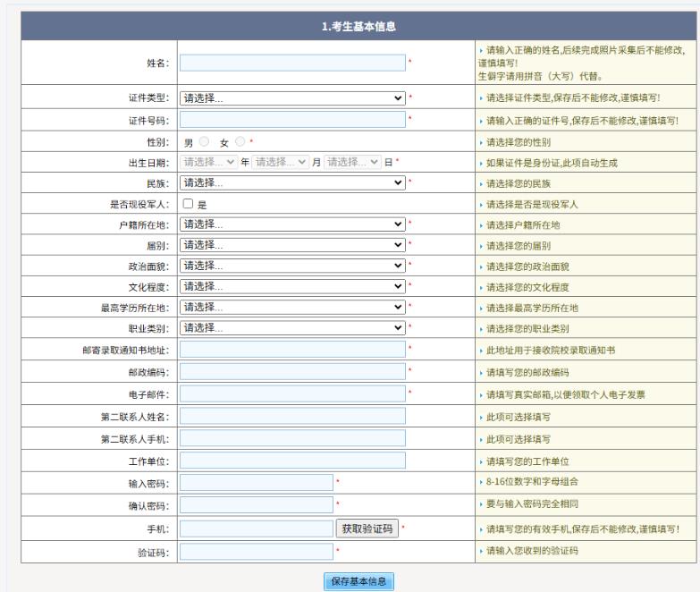Select the 女 (female) radio button
The height and width of the screenshot is (592, 700).
tap(240, 141)
